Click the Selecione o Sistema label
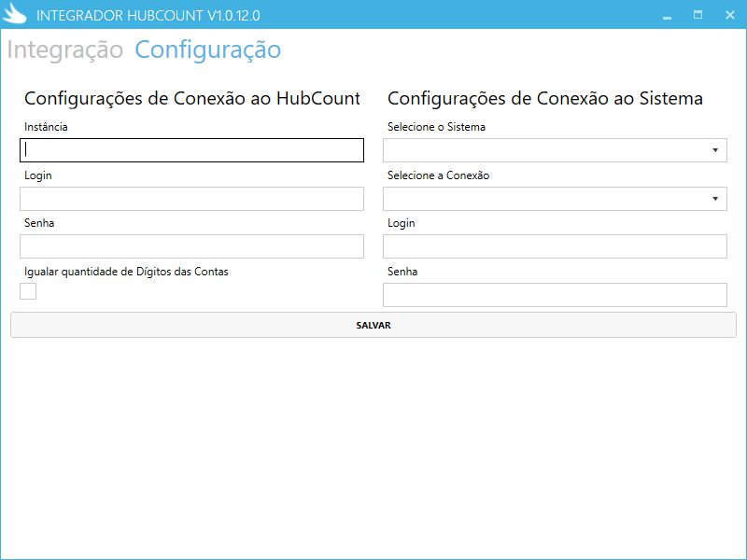 tap(436, 127)
